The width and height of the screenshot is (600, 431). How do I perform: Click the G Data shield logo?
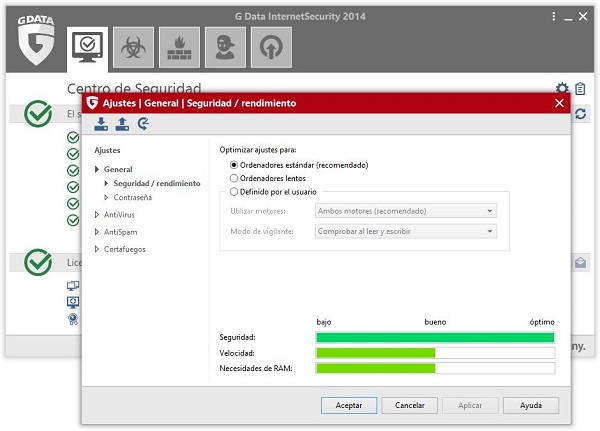(x=36, y=41)
